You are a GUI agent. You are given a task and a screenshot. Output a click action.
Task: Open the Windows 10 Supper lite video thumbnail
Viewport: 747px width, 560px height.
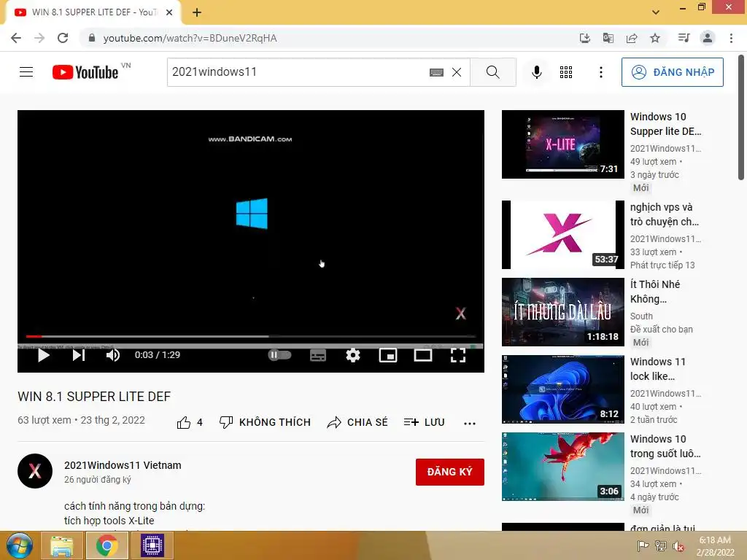(562, 144)
